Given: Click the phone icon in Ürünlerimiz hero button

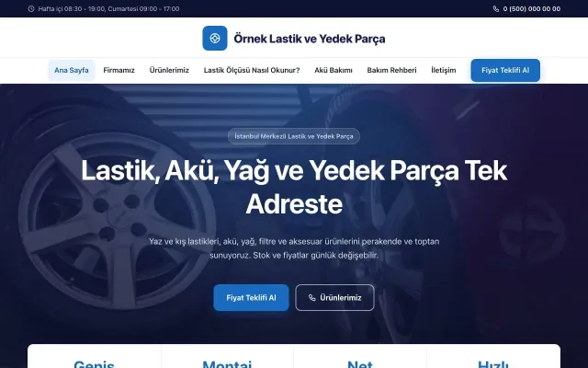Looking at the screenshot, I should point(312,298).
